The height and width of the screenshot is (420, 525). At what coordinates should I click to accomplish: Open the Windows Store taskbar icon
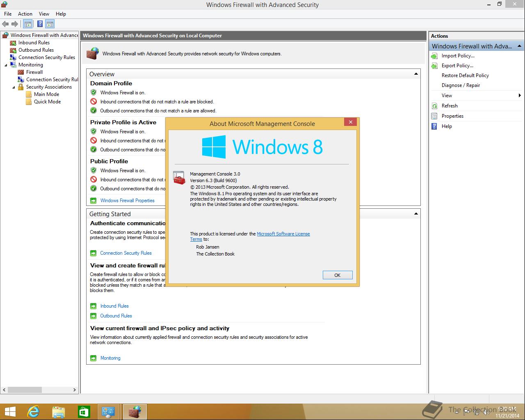click(84, 412)
